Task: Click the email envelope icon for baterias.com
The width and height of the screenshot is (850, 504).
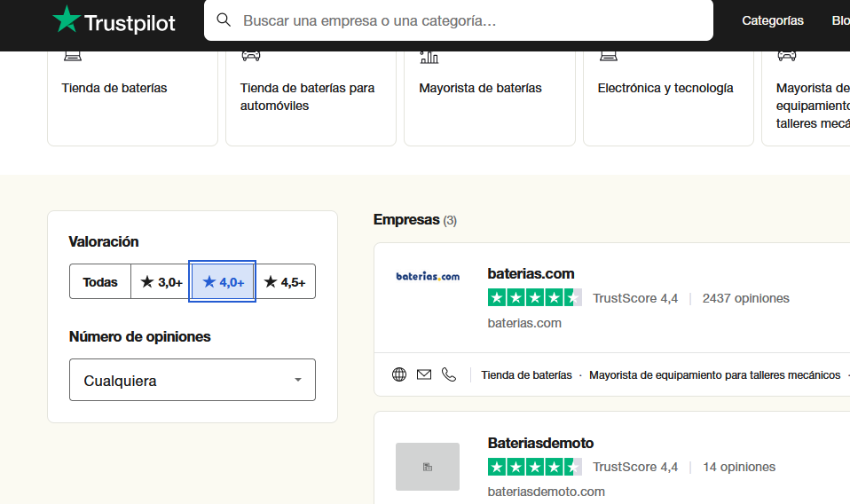Action: point(424,374)
